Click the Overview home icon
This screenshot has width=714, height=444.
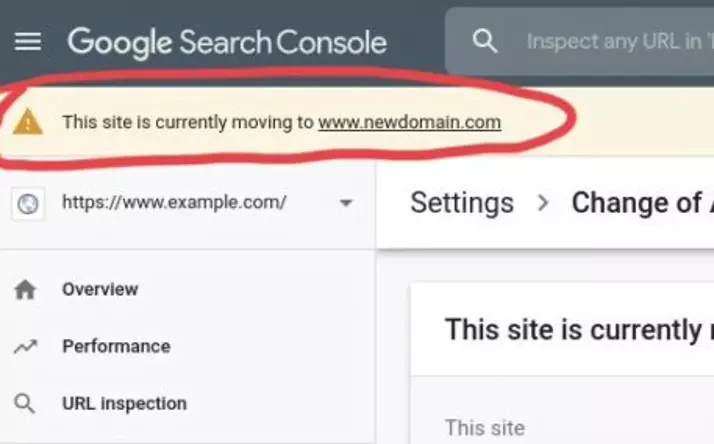[x=25, y=290]
